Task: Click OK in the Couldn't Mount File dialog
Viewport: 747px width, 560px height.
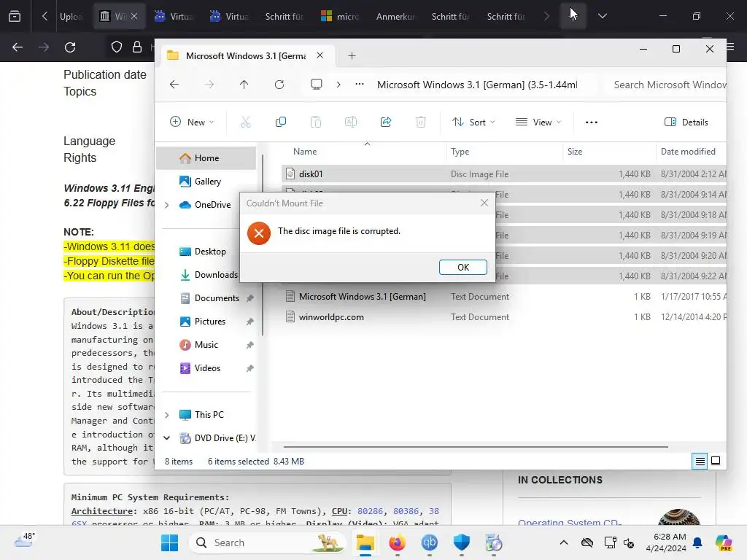Action: point(462,267)
